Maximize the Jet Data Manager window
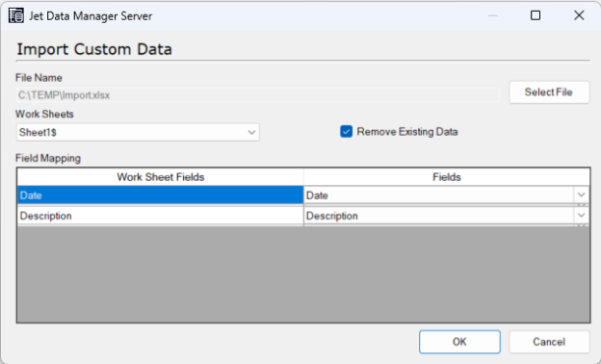The height and width of the screenshot is (364, 601). 536,15
